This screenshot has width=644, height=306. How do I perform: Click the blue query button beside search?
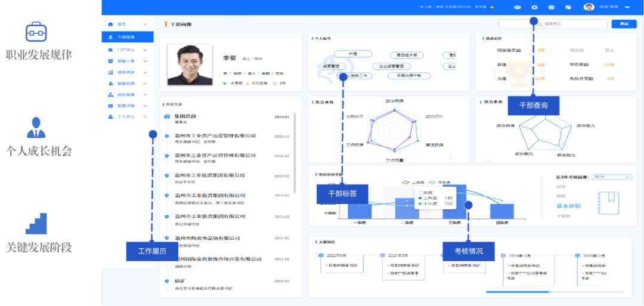pyautogui.click(x=624, y=24)
